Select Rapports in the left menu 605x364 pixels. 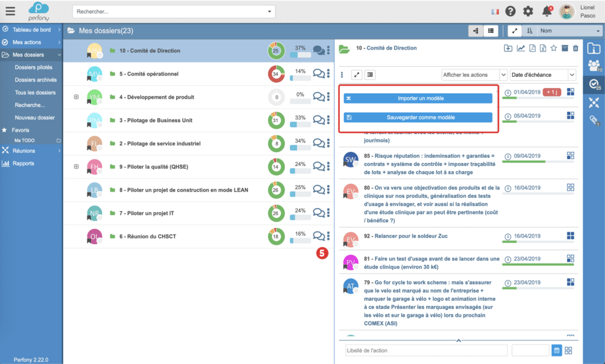point(23,163)
